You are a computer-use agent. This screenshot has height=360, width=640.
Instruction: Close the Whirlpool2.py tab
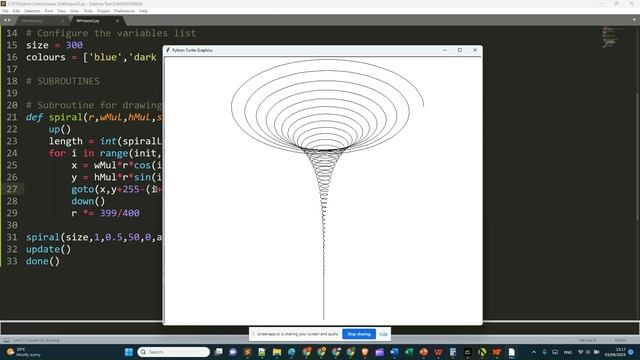click(x=118, y=20)
